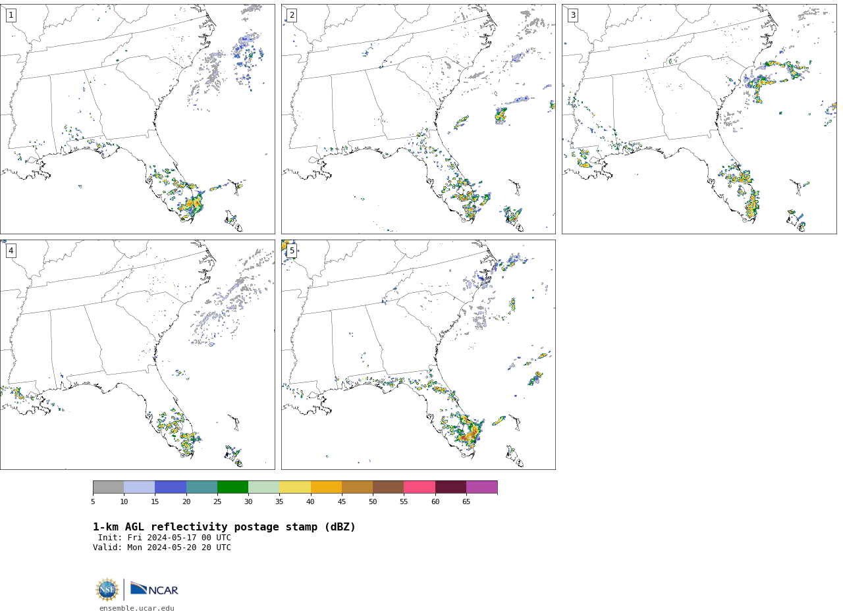Click the maroon 60-65 dBZ swatch
Viewport: 843px width, 616px height.
coord(450,487)
